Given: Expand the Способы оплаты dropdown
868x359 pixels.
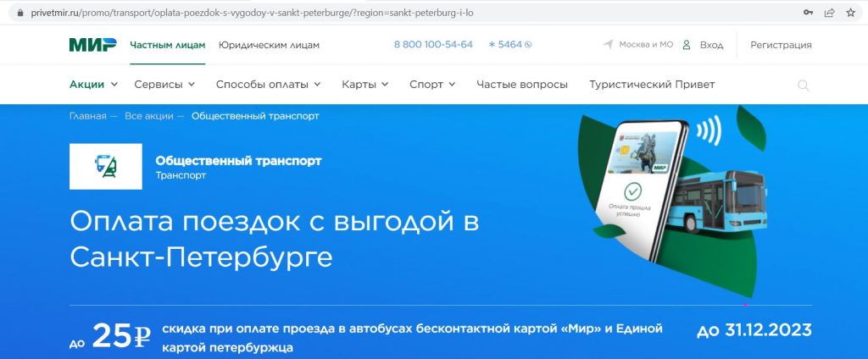Looking at the screenshot, I should point(269,85).
